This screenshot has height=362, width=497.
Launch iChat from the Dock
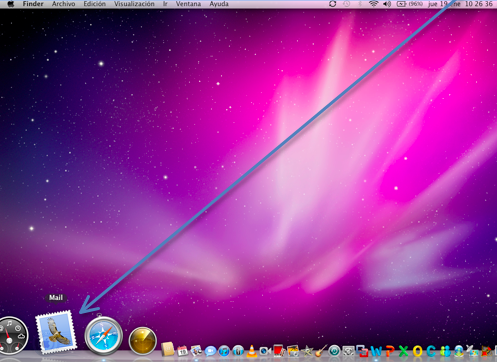click(x=210, y=351)
